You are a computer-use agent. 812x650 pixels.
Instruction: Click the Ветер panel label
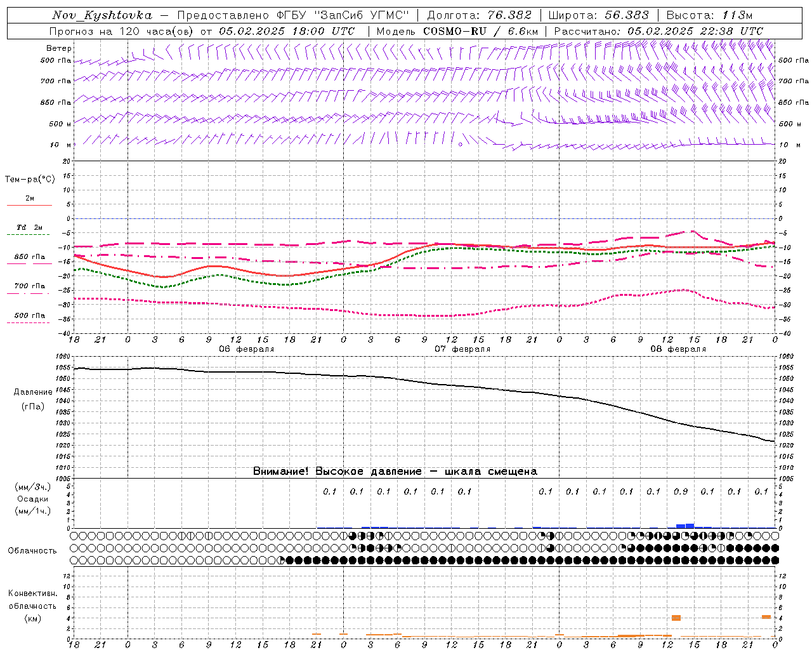(x=59, y=48)
